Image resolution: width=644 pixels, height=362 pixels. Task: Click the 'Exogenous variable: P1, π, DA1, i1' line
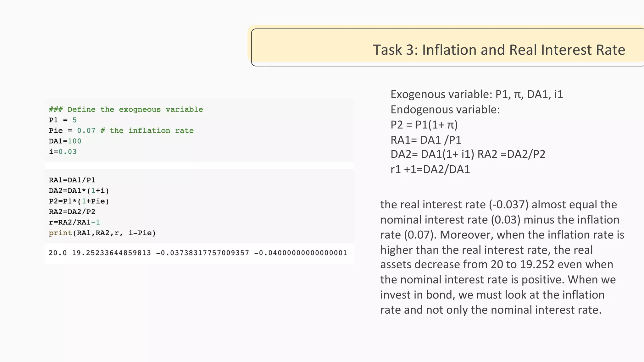point(476,94)
